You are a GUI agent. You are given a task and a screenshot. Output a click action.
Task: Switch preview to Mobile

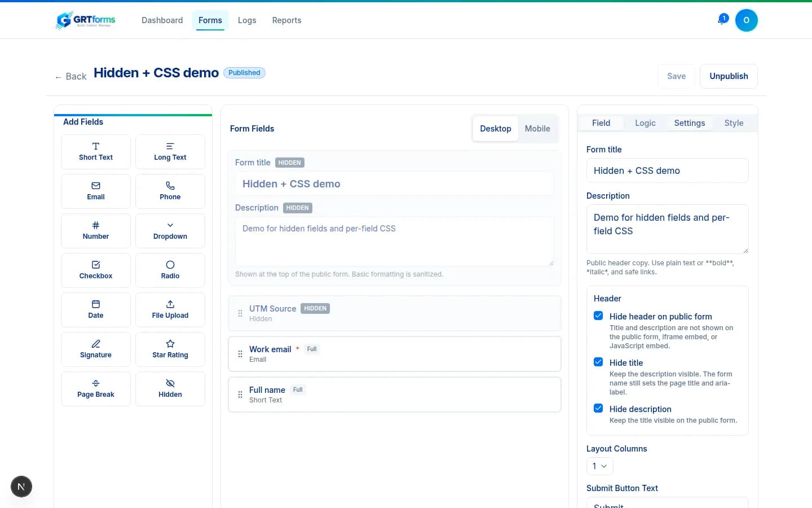pos(537,129)
